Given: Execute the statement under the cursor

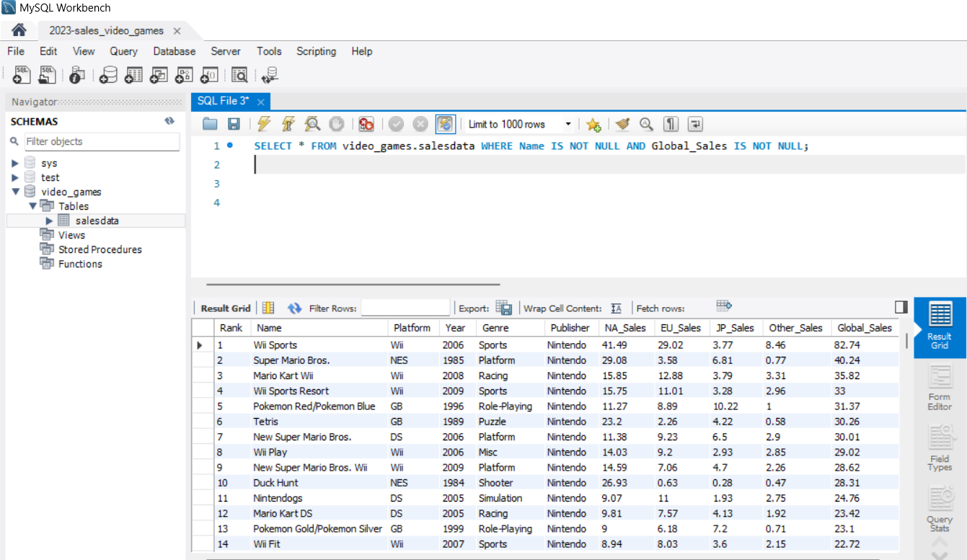Looking at the screenshot, I should click(288, 124).
